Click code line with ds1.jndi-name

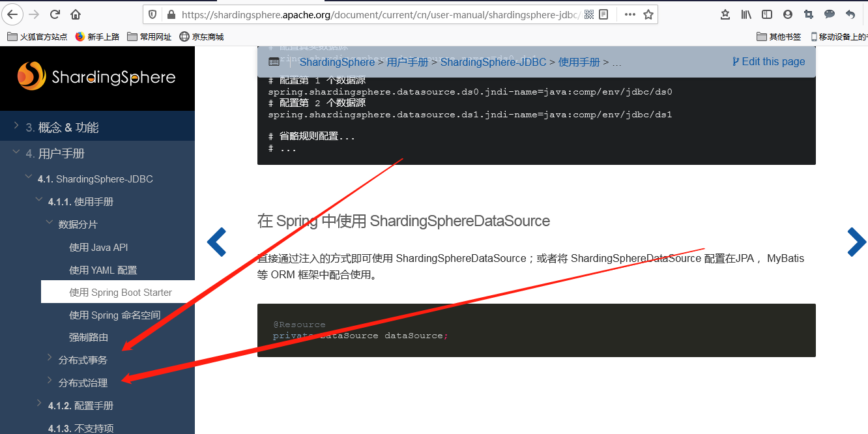(470, 115)
